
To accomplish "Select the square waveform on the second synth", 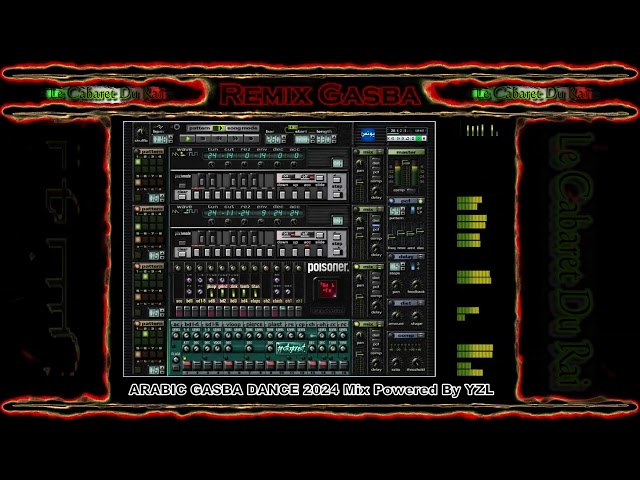I will click(x=193, y=212).
